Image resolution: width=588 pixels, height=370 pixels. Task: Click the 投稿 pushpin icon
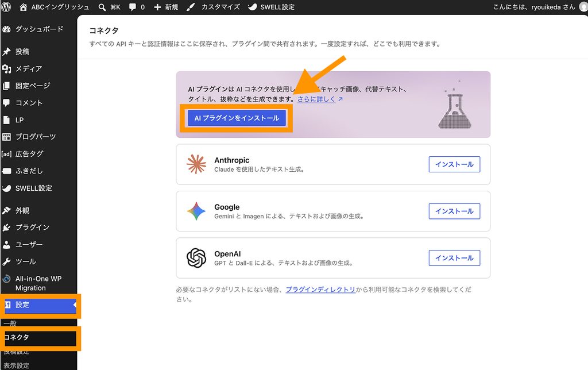tap(6, 51)
